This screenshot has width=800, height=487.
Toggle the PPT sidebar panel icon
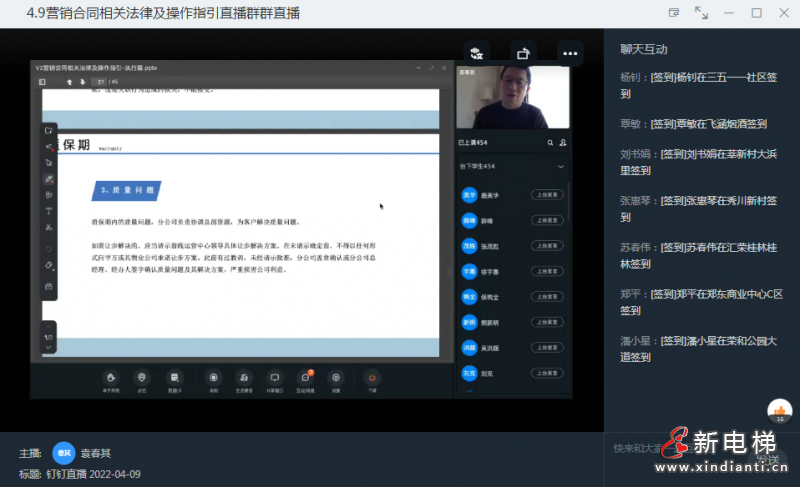pos(42,82)
